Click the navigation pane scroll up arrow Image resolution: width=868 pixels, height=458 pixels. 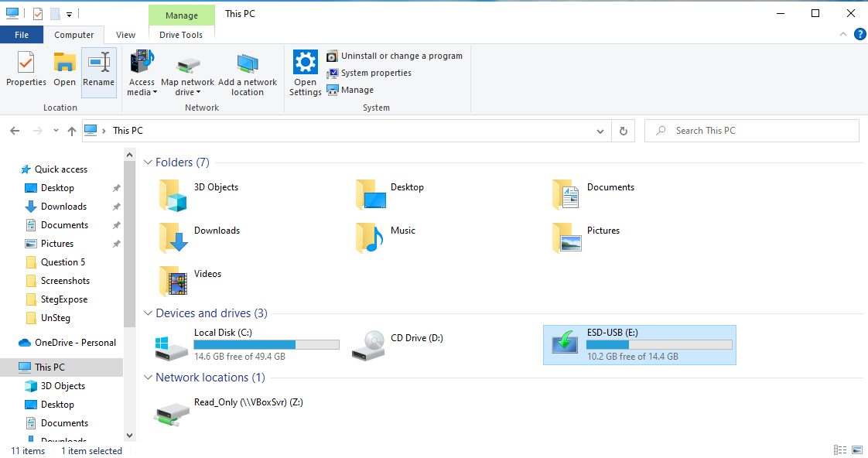(129, 155)
